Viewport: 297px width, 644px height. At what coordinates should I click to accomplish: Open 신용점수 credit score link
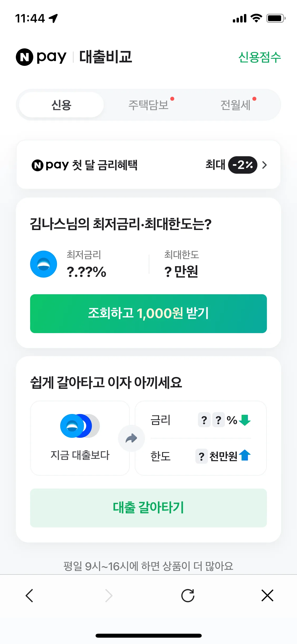pos(260,57)
